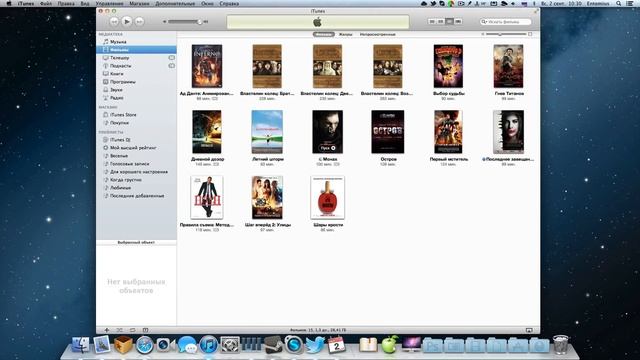Viewport: 640px width, 360px height.
Task: Open iTunes Store from the sidebar
Action: click(123, 115)
